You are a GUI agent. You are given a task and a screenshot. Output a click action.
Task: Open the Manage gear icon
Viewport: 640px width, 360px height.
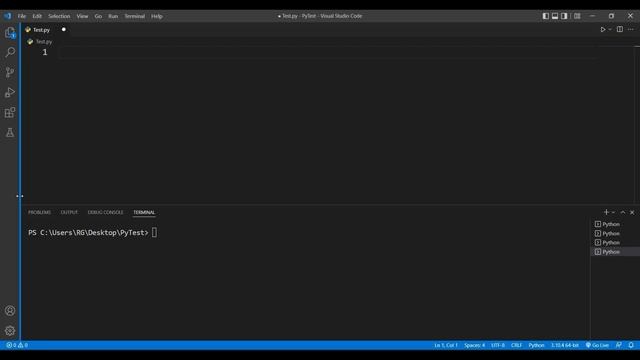coord(10,331)
